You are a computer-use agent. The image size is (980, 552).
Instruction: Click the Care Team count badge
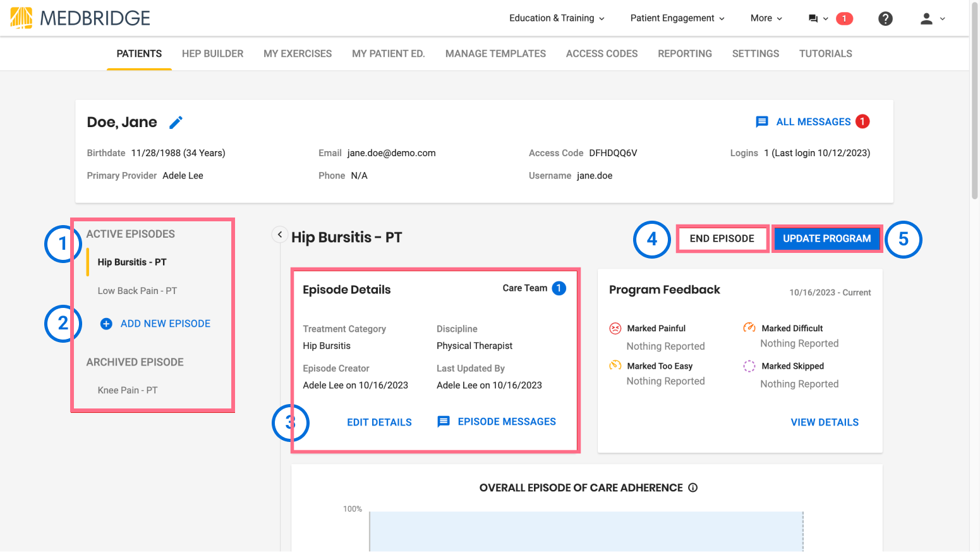(x=559, y=288)
